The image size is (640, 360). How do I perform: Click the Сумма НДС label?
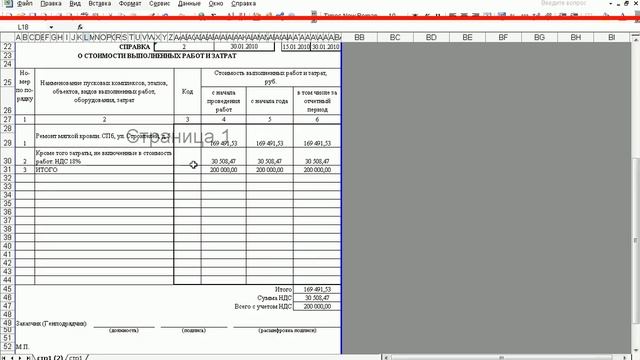[x=274, y=298]
